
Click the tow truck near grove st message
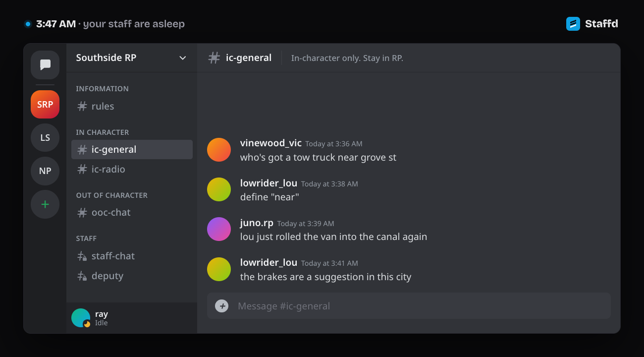click(318, 157)
